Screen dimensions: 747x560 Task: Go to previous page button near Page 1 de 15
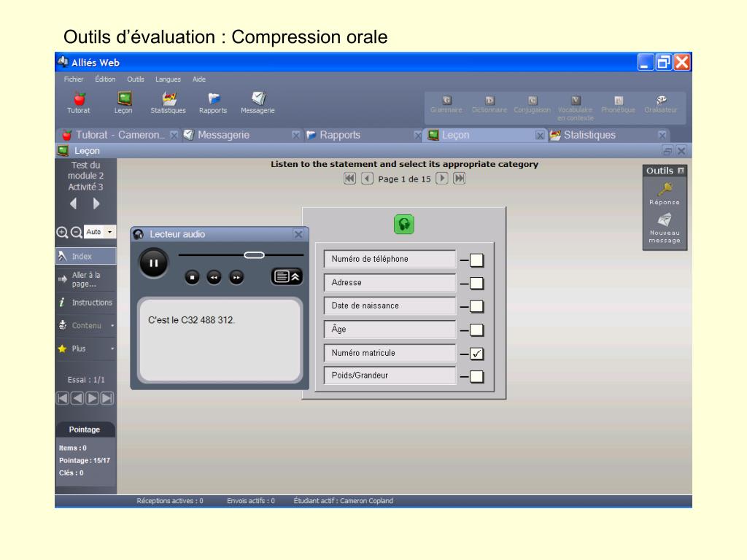[367, 179]
